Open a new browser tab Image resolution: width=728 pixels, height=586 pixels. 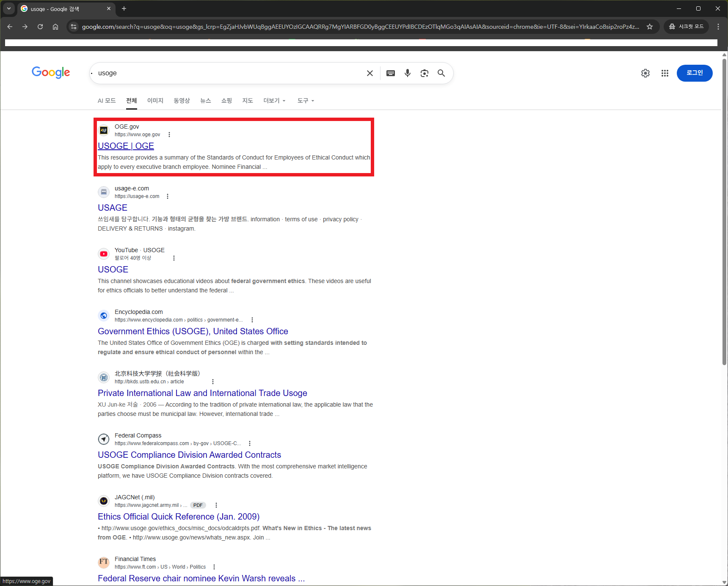[x=124, y=8]
